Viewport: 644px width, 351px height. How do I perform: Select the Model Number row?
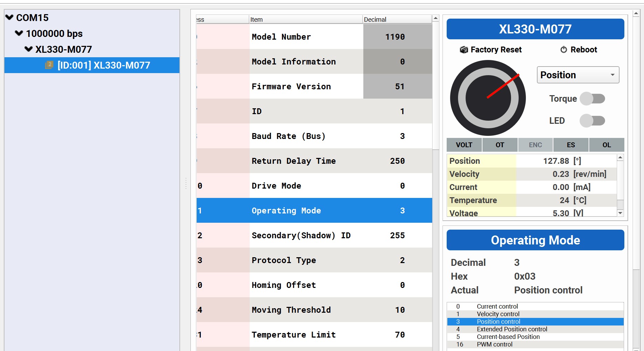(x=314, y=37)
